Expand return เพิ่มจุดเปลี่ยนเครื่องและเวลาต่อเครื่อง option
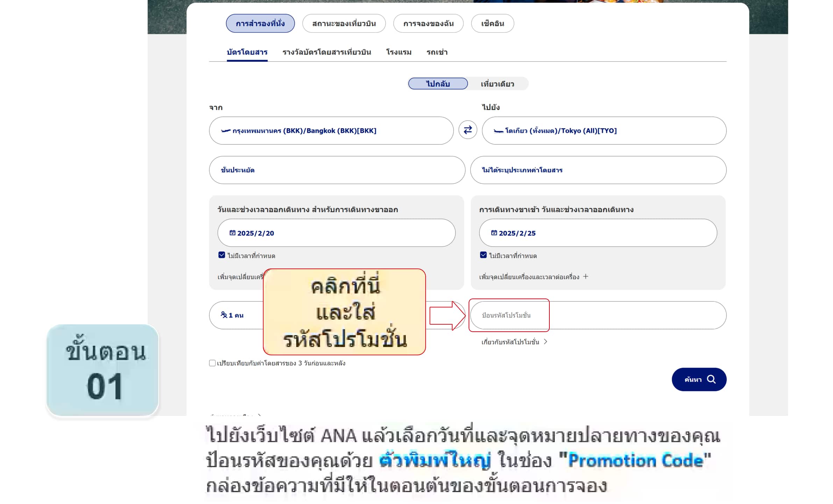Image resolution: width=833 pixels, height=504 pixels. (534, 277)
